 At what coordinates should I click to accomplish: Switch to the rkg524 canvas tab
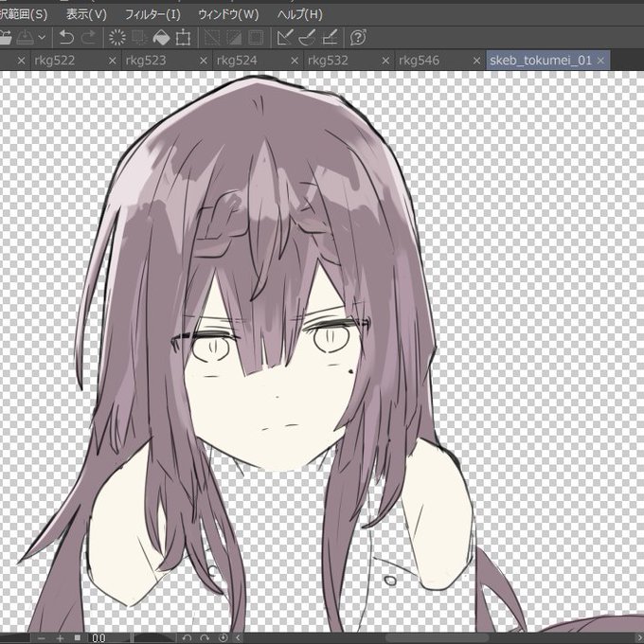237,61
